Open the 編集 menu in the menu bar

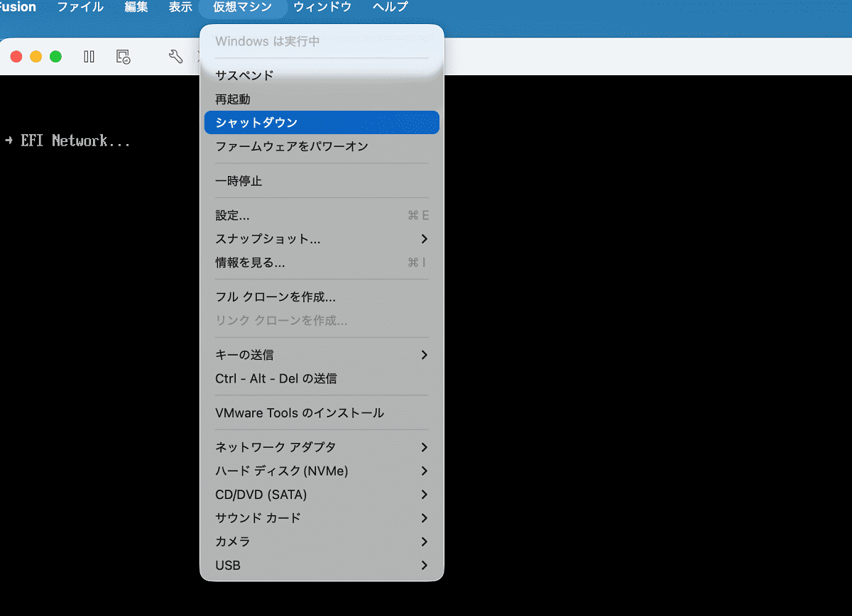coord(136,7)
